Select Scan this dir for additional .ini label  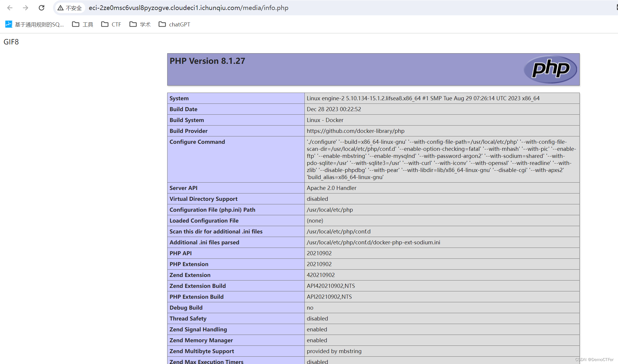pos(216,231)
